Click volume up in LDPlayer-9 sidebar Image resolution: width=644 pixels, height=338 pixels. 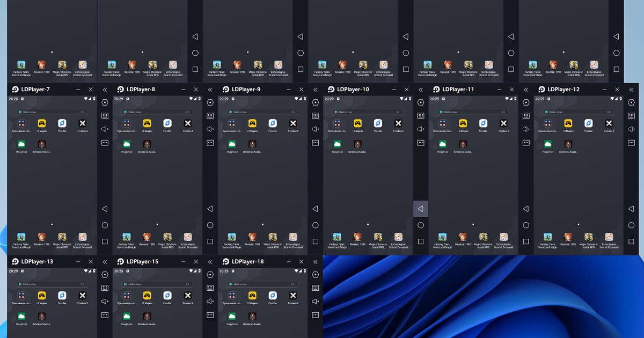point(316,129)
